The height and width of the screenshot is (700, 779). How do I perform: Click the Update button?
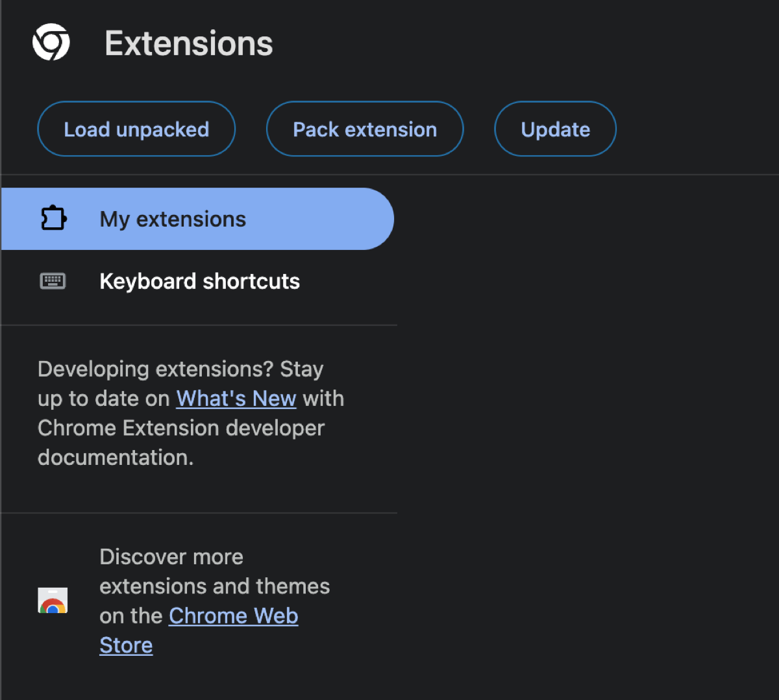tap(555, 129)
